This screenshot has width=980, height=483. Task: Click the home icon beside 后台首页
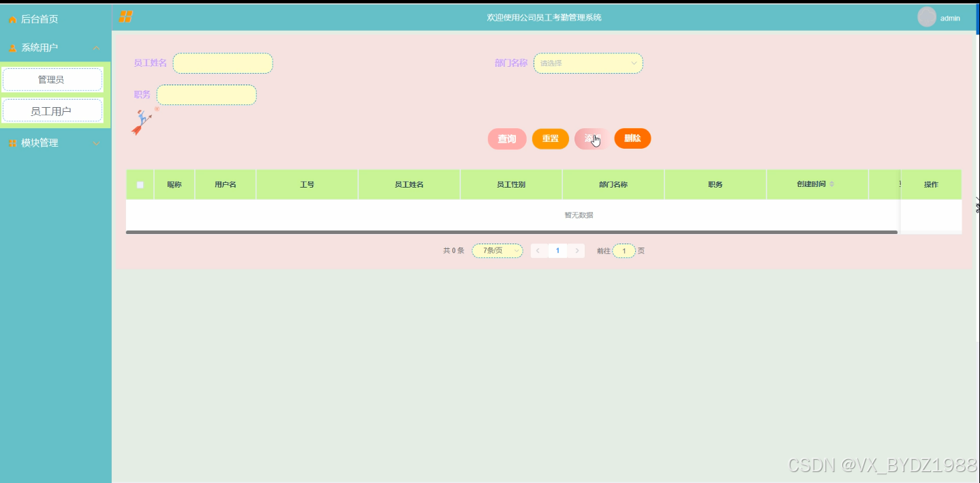coord(12,20)
